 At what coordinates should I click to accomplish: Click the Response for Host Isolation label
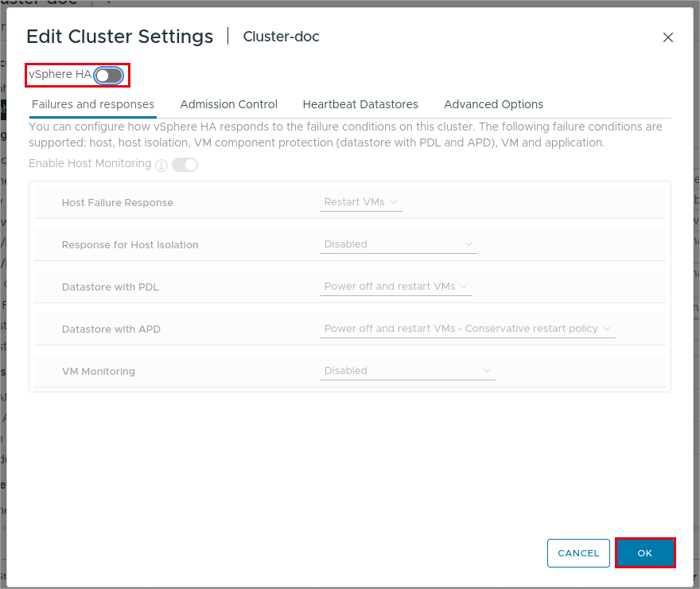click(x=130, y=244)
